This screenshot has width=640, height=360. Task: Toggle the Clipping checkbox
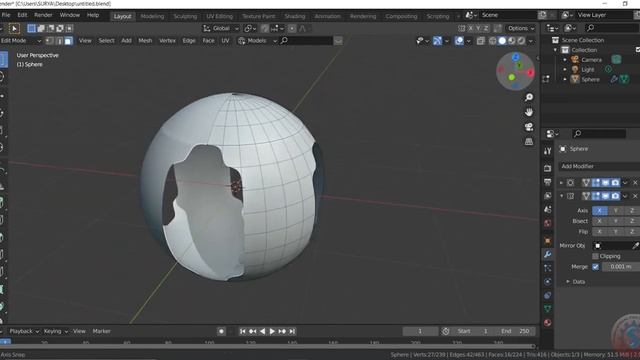point(596,256)
